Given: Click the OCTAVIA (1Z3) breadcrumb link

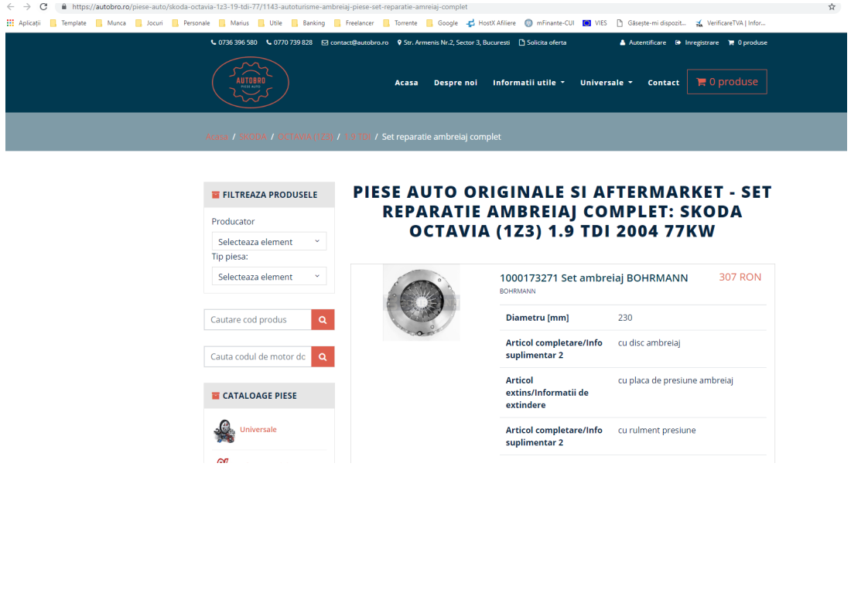Looking at the screenshot, I should click(306, 137).
